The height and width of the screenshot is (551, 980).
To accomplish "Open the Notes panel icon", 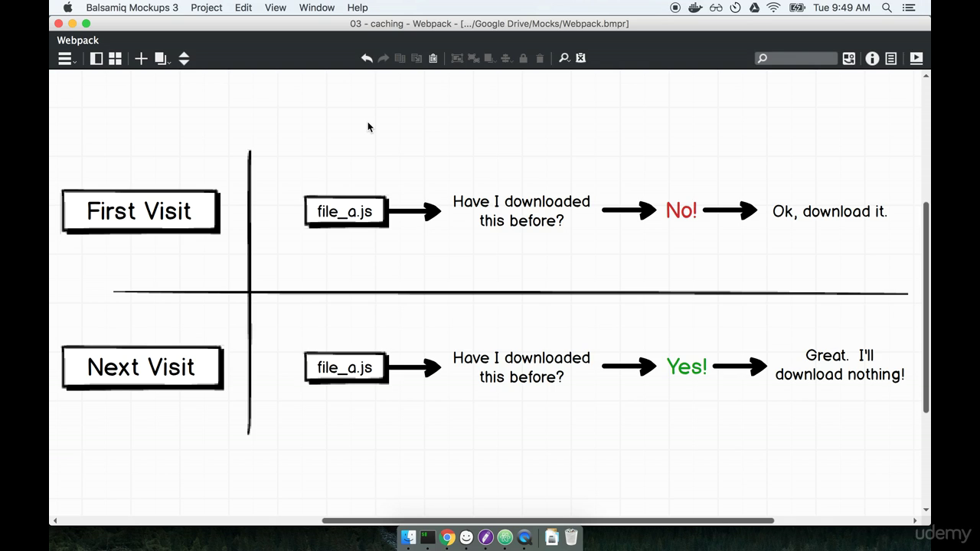I will 890,58.
